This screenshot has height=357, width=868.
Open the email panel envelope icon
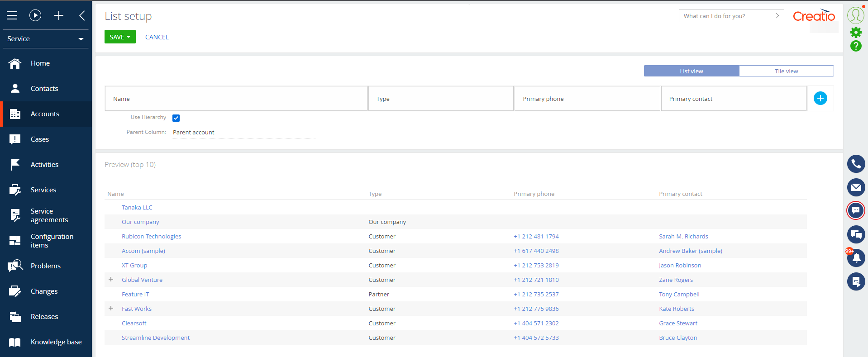click(856, 187)
